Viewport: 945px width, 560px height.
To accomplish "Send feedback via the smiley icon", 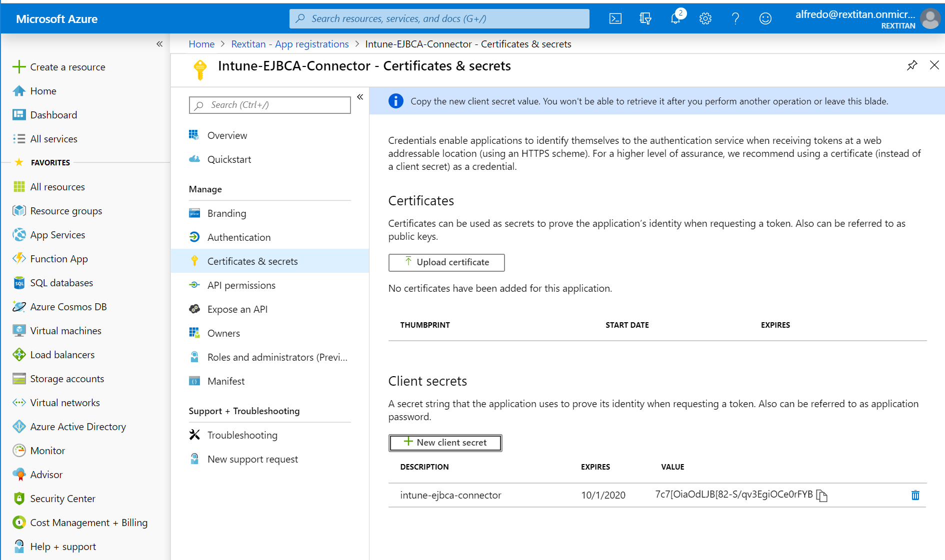I will click(x=765, y=18).
